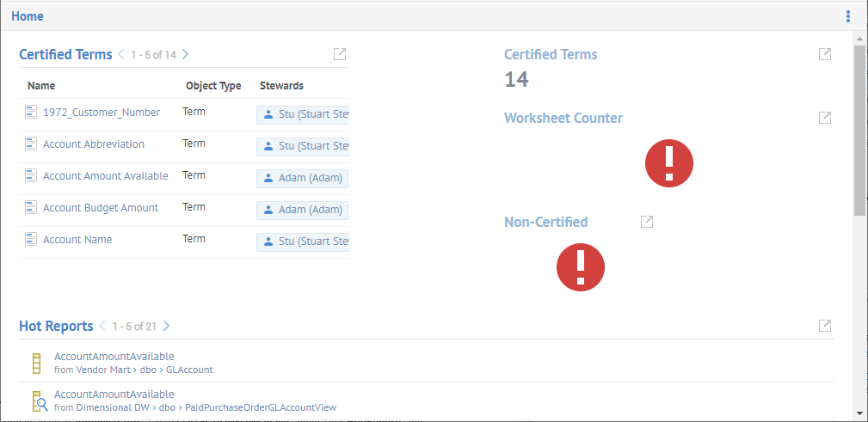The height and width of the screenshot is (422, 868).
Task: Open the Account Abbreviation term
Action: pyautogui.click(x=93, y=144)
